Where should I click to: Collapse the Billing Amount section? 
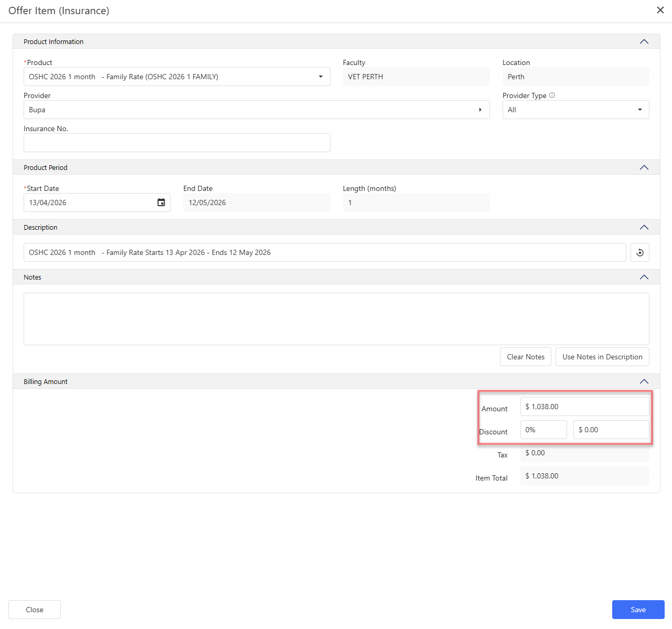(x=644, y=382)
